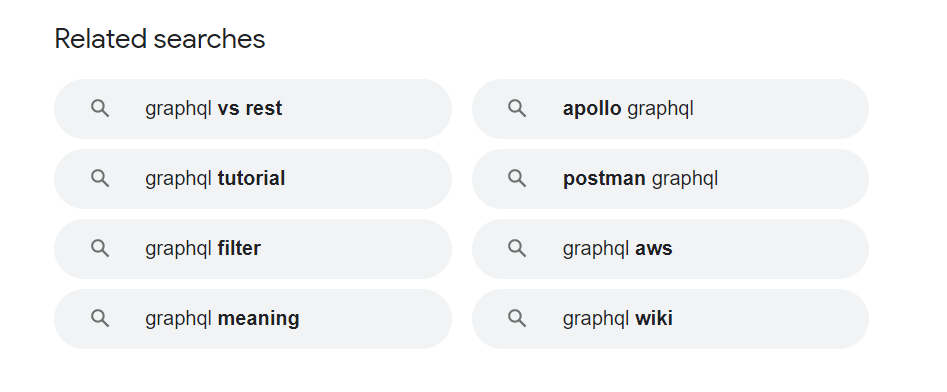Choose the graphql filter suggestion text
The width and height of the screenshot is (947, 392).
[203, 249]
